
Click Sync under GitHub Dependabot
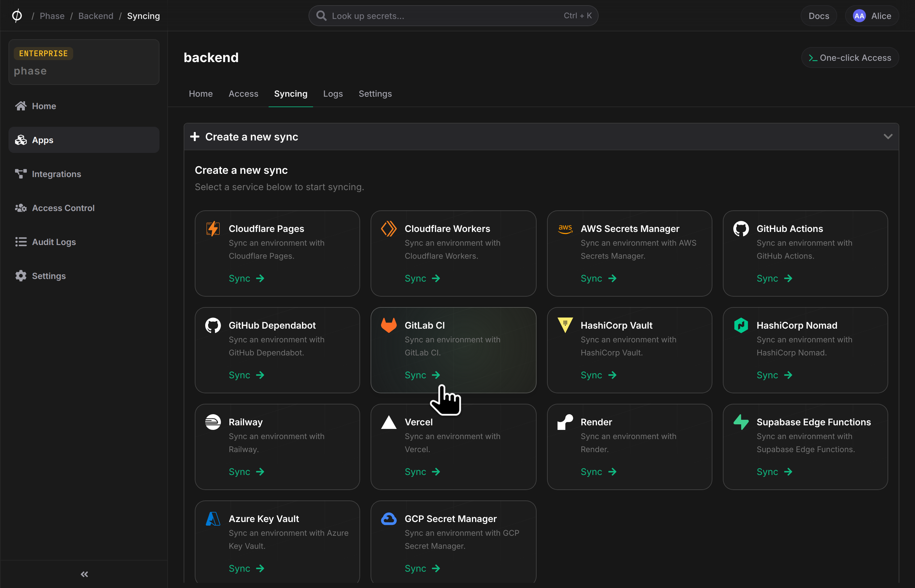pyautogui.click(x=246, y=375)
